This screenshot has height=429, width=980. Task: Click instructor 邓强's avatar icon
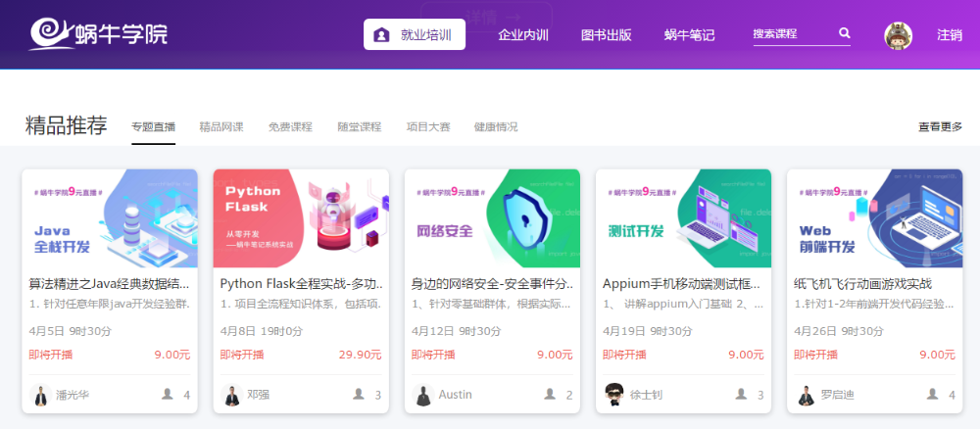tap(231, 395)
